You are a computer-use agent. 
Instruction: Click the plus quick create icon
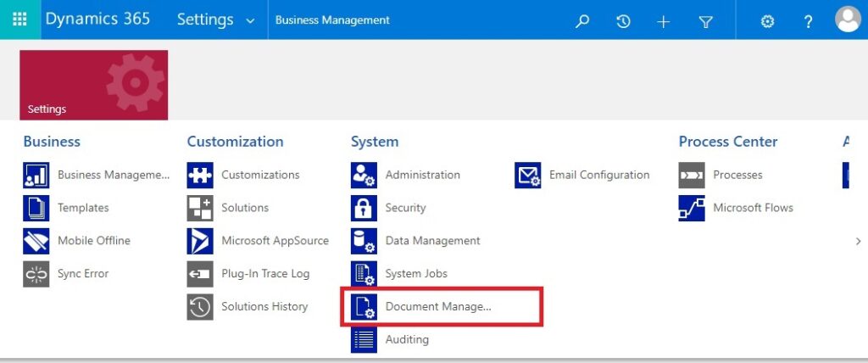[663, 21]
